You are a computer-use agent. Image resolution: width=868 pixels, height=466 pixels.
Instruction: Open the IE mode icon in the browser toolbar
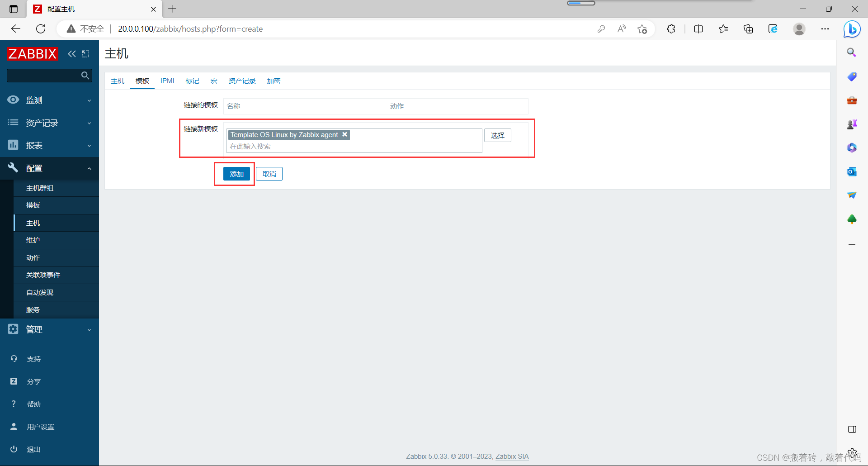click(x=773, y=29)
